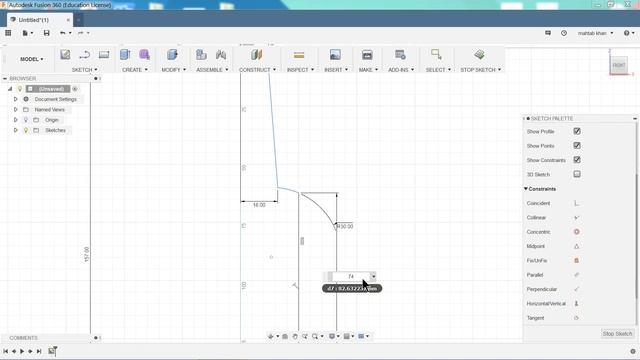The height and width of the screenshot is (360, 640).
Task: Select the Select tool icon
Action: click(436, 55)
